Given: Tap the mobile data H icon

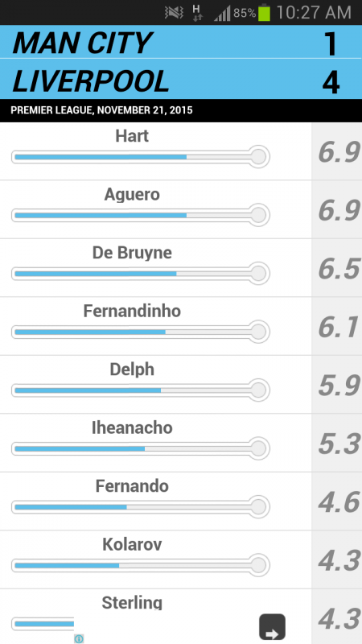Looking at the screenshot, I should (197, 13).
